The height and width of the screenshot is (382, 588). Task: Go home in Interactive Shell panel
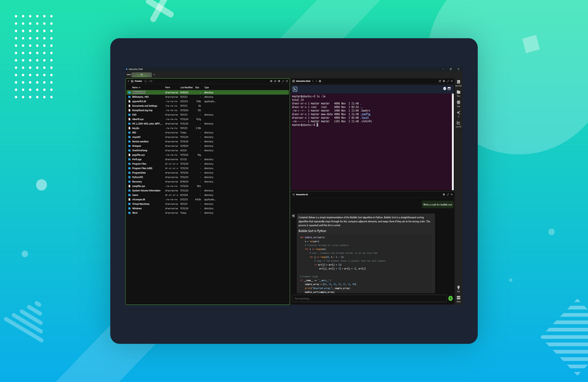tap(320, 81)
